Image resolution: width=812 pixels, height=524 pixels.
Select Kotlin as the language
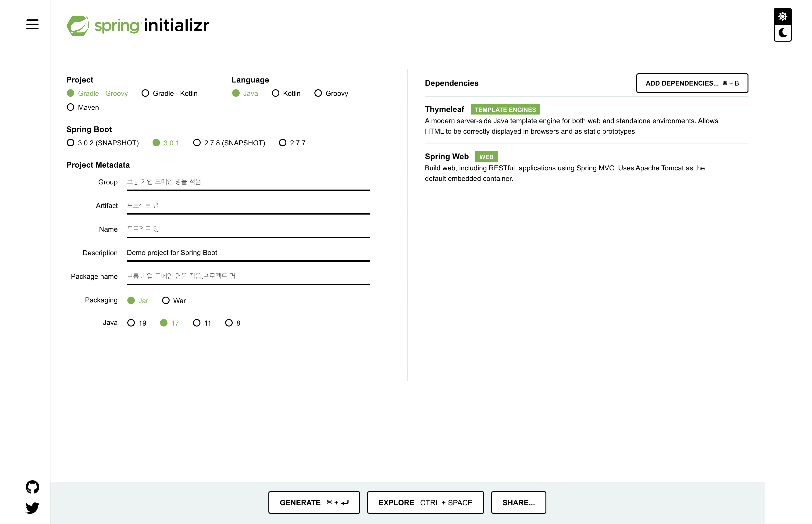[x=275, y=93]
